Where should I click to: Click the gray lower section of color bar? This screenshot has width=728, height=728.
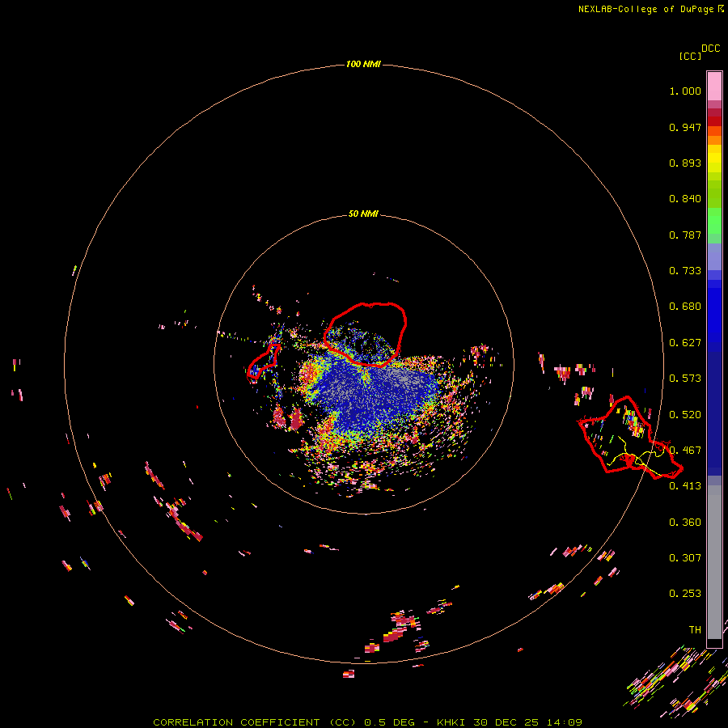point(714,562)
